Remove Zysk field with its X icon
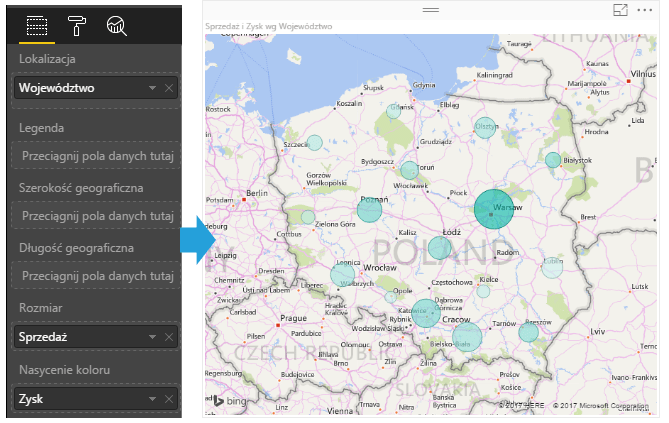 click(x=168, y=398)
